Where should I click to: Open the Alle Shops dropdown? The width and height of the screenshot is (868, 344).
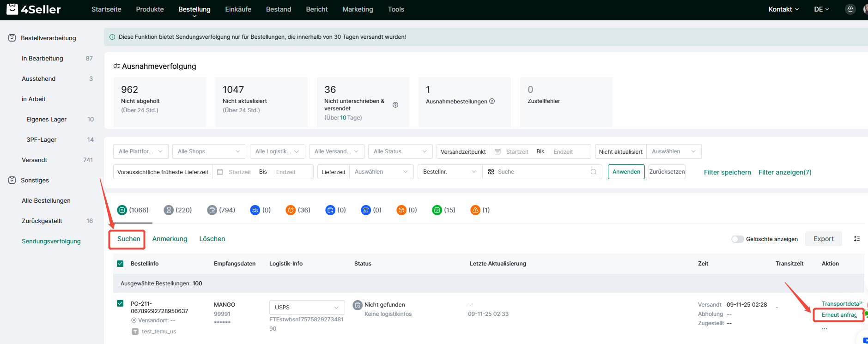pyautogui.click(x=209, y=151)
